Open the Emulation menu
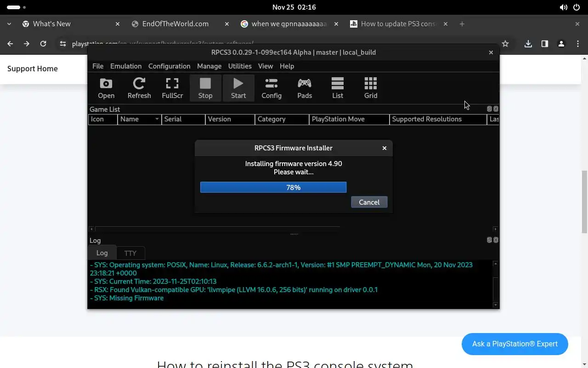Image resolution: width=588 pixels, height=368 pixels. pos(126,66)
